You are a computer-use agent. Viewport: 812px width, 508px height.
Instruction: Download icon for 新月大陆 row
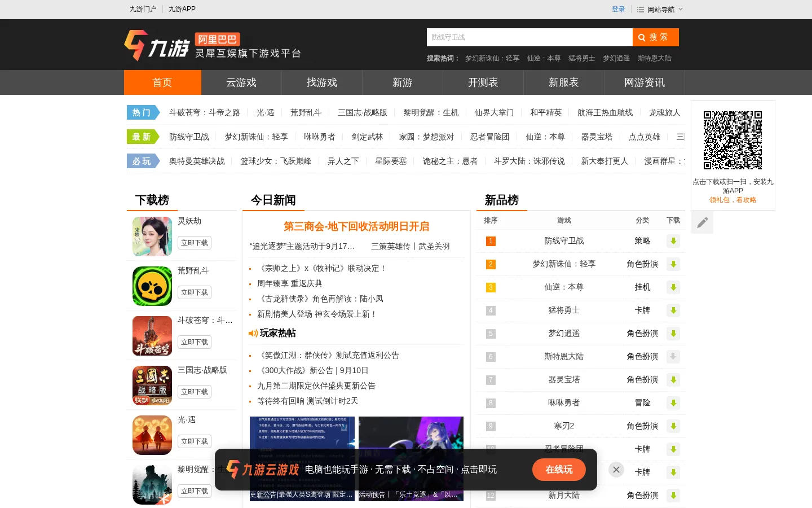point(673,496)
